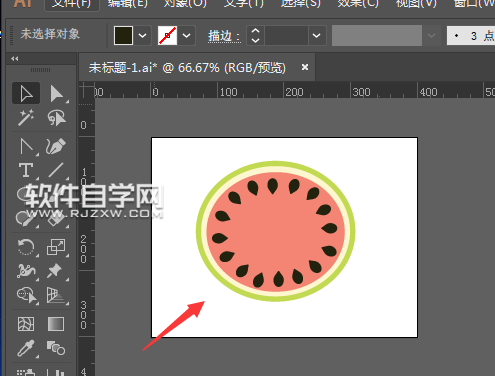Click the dark fill color swatch
Viewport: 495px width, 376px height.
tap(124, 35)
